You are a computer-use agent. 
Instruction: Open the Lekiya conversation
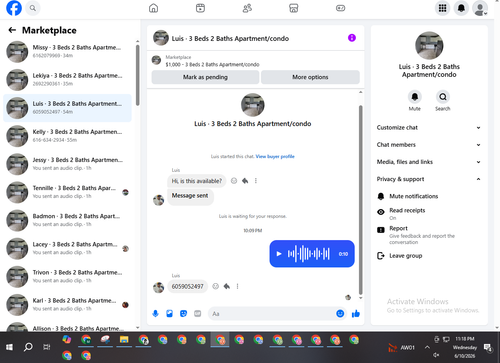coord(68,80)
